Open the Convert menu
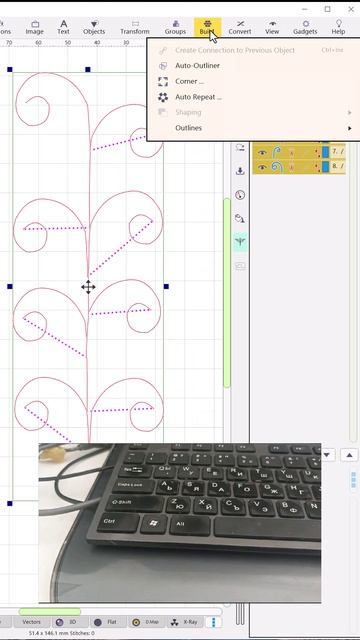 (240, 27)
